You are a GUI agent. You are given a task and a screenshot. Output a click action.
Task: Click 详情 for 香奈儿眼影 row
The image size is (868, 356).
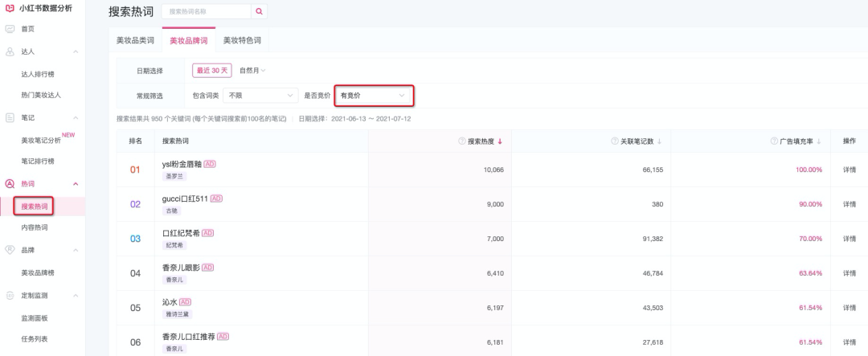pyautogui.click(x=850, y=273)
